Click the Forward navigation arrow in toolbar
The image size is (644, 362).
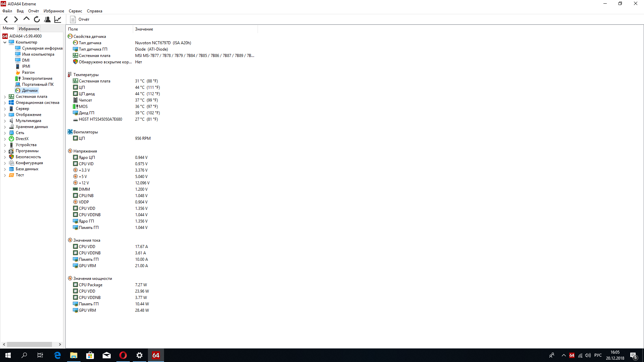pos(16,19)
